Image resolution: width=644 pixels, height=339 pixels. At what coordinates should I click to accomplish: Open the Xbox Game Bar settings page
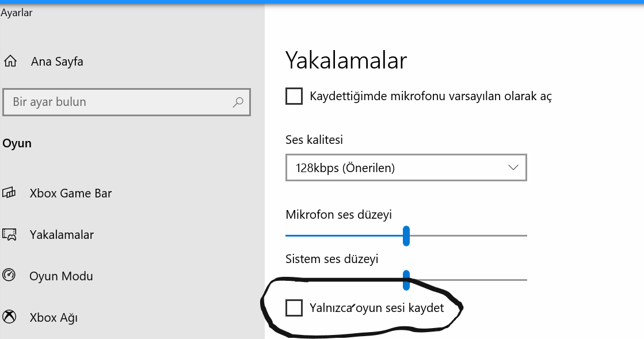coord(70,193)
